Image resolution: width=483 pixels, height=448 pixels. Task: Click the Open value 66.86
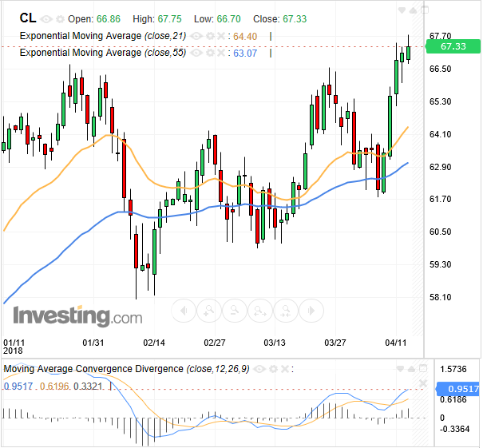[109, 19]
